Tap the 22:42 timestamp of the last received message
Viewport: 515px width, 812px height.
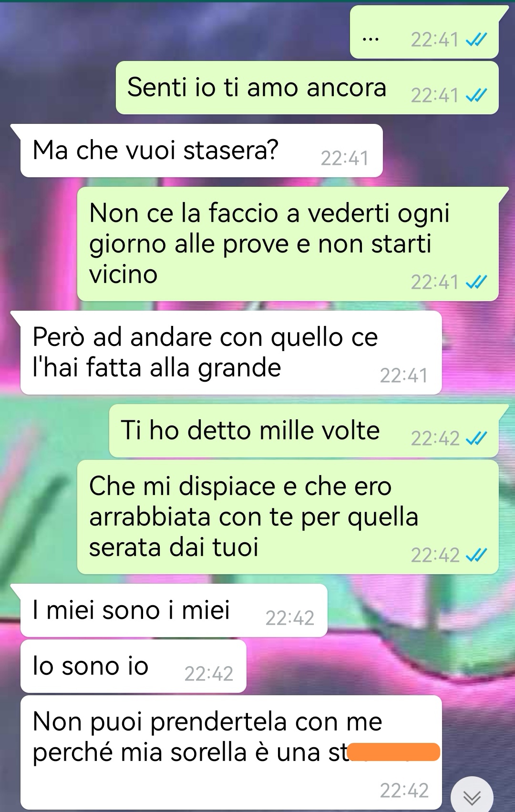(404, 791)
